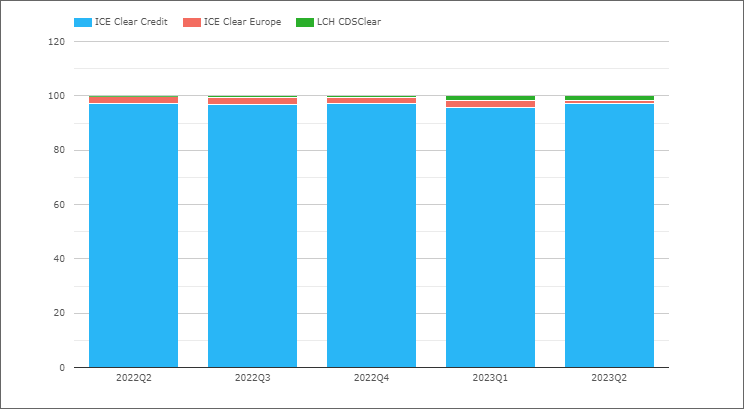Image resolution: width=744 pixels, height=409 pixels.
Task: Click the green LCH CDSClear segment in 2023Q1
Action: pos(491,98)
